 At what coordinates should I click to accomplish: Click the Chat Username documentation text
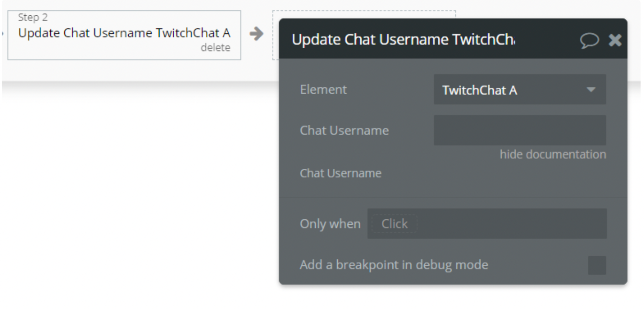pos(341,173)
